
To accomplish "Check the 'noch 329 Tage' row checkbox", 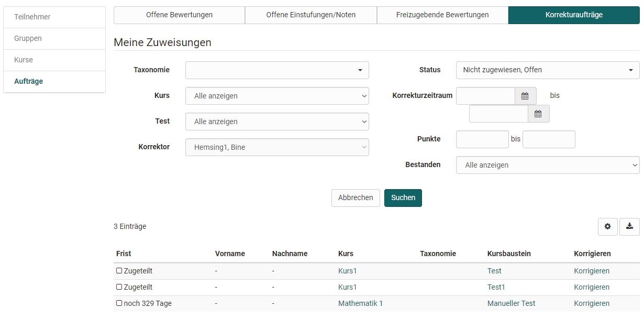I will pyautogui.click(x=119, y=303).
